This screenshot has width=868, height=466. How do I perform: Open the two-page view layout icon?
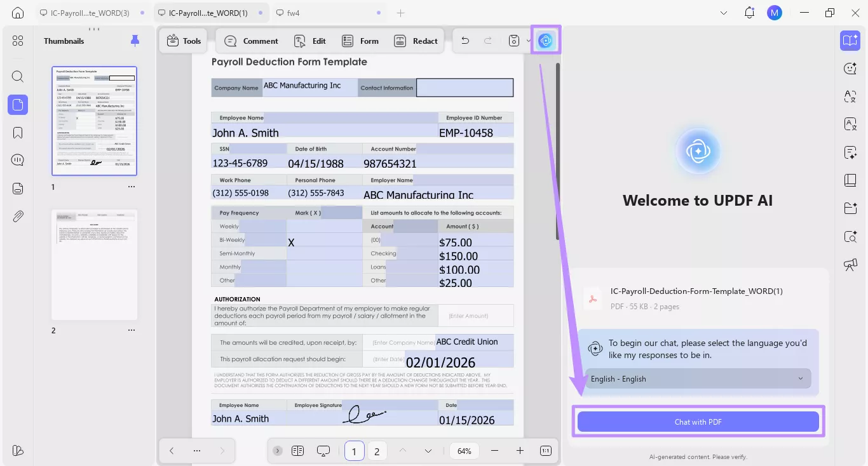[297, 451]
